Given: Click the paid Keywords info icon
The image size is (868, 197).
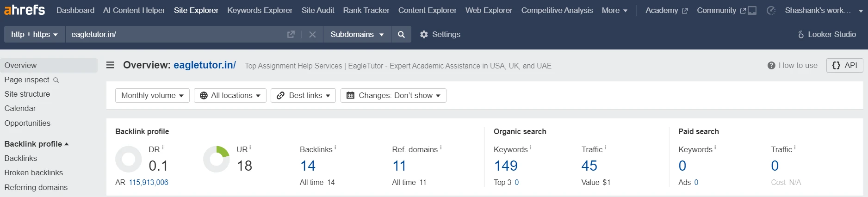Looking at the screenshot, I should point(715,147).
